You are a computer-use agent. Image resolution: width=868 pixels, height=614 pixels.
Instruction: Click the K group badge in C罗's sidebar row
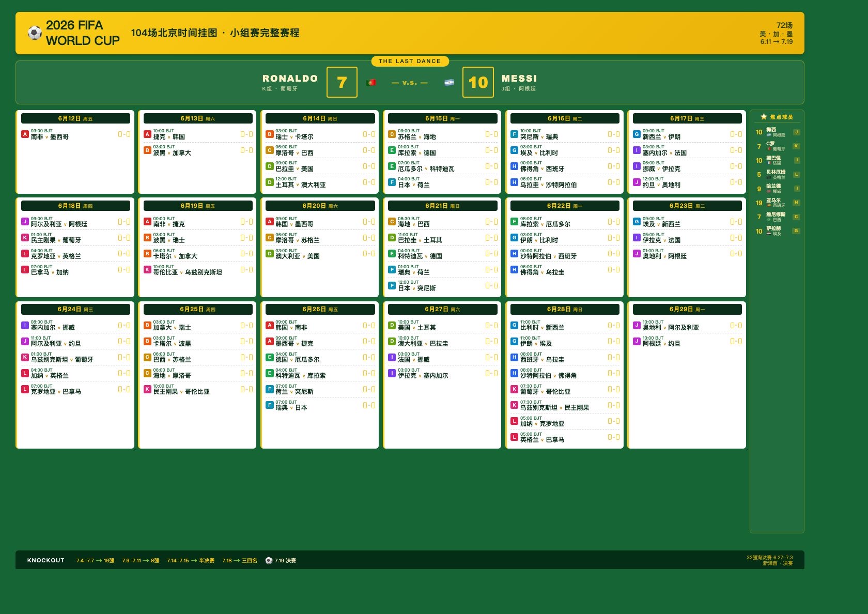pyautogui.click(x=796, y=146)
